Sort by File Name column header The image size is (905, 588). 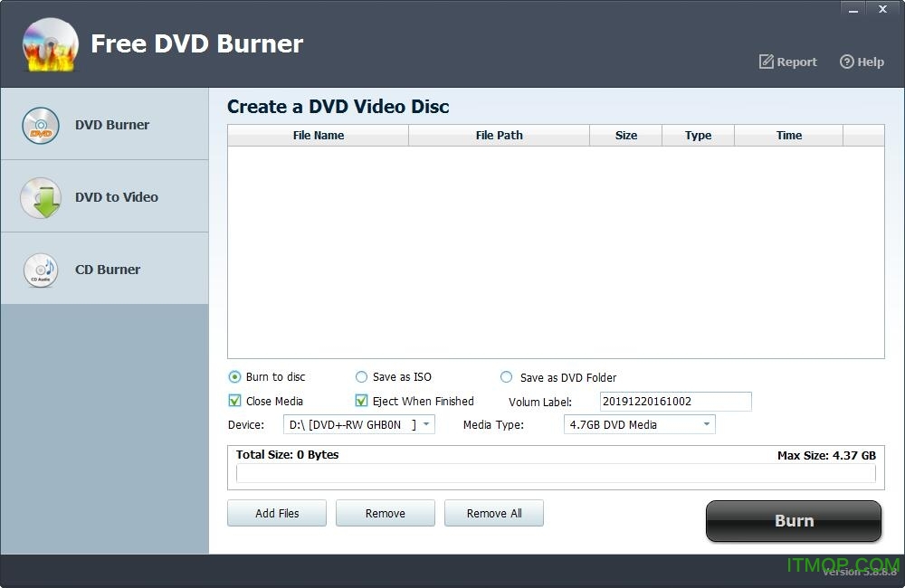click(318, 136)
